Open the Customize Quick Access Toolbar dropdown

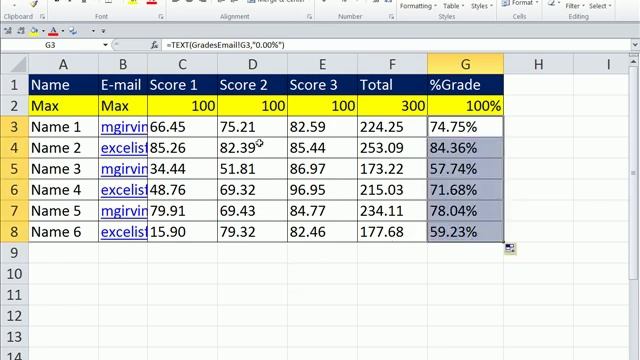(x=103, y=31)
